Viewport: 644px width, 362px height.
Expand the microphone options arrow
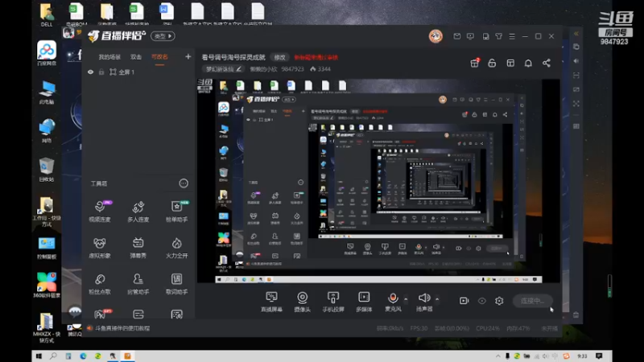pyautogui.click(x=406, y=298)
